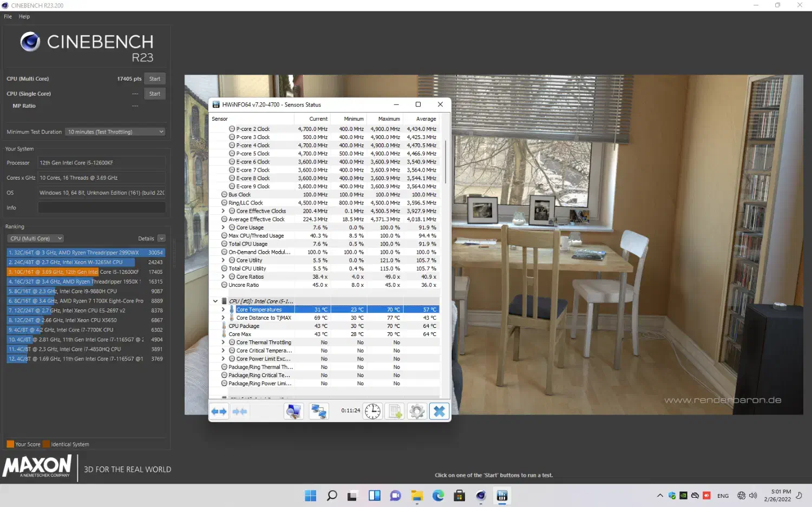The height and width of the screenshot is (507, 812).
Task: Open the File menu
Action: click(8, 17)
